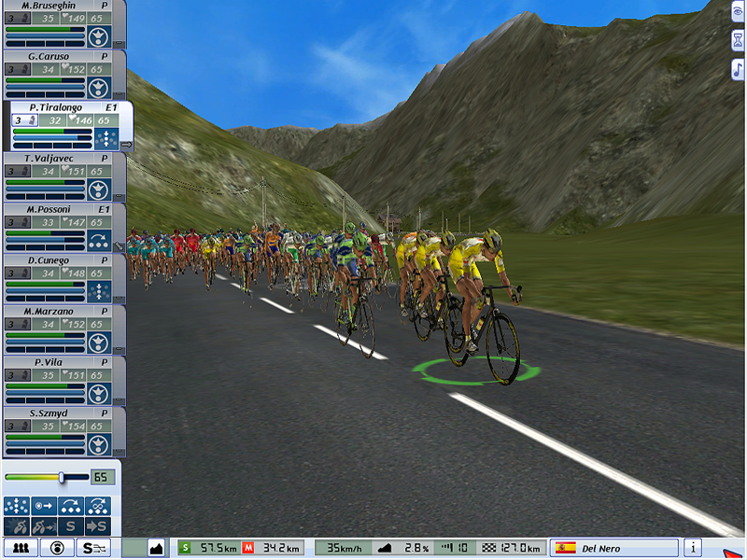This screenshot has height=560, width=747.
Task: Click the attack command icon
Action: pos(16,527)
